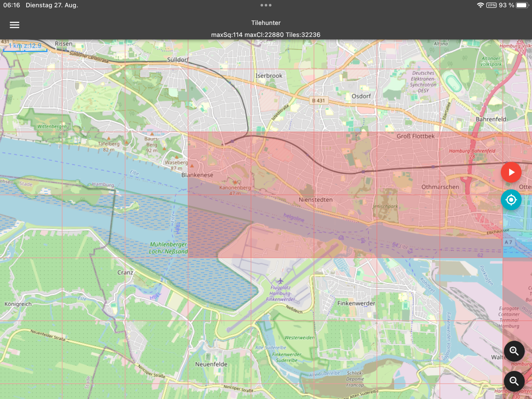Zoom in with the magnifier plus button
This screenshot has width=532, height=399.
[x=514, y=351]
